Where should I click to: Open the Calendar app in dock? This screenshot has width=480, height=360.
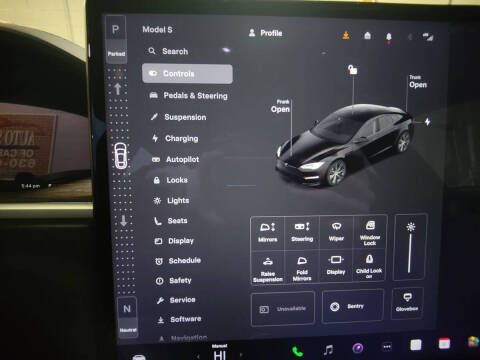click(444, 343)
